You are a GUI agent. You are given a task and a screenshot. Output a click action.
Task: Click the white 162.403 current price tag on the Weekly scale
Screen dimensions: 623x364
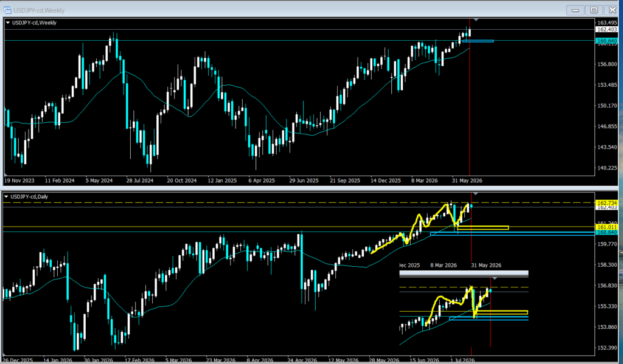pyautogui.click(x=607, y=30)
